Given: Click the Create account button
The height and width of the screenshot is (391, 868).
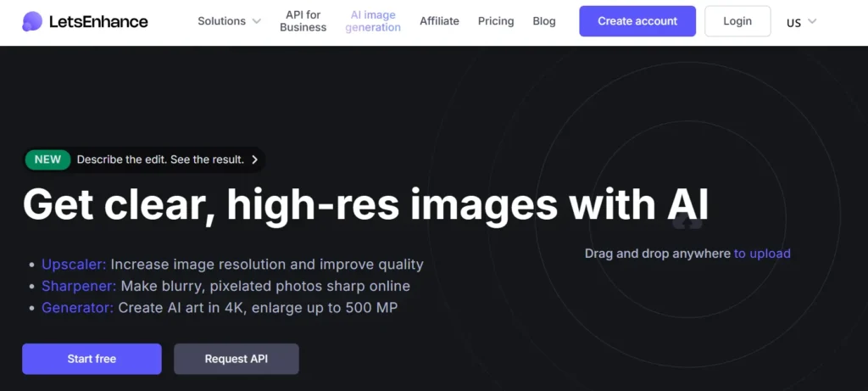Looking at the screenshot, I should pyautogui.click(x=637, y=21).
